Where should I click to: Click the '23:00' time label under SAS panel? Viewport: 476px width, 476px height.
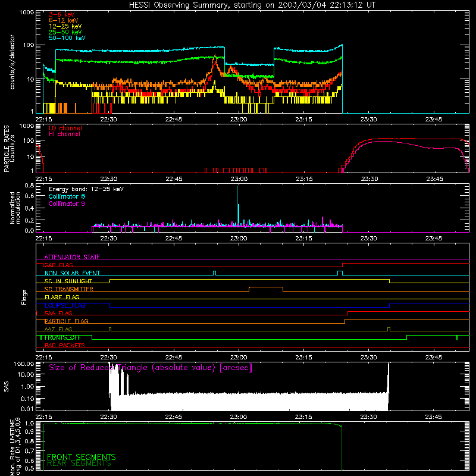tap(239, 417)
